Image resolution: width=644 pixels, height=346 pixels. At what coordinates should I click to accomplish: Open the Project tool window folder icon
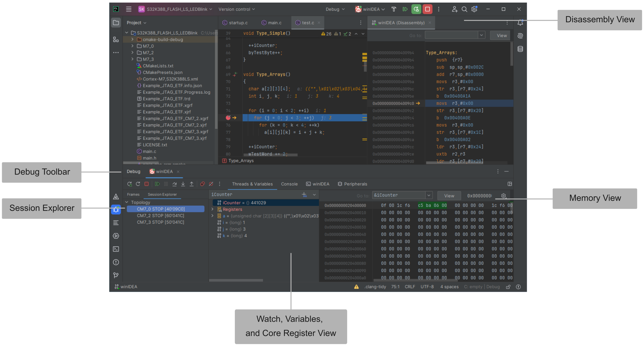click(x=116, y=23)
